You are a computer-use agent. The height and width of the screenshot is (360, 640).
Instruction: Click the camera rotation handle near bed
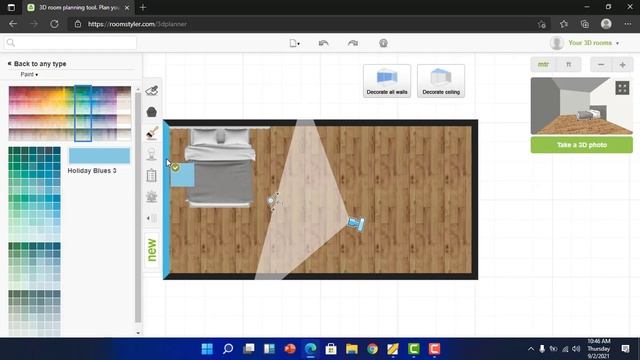tap(273, 201)
